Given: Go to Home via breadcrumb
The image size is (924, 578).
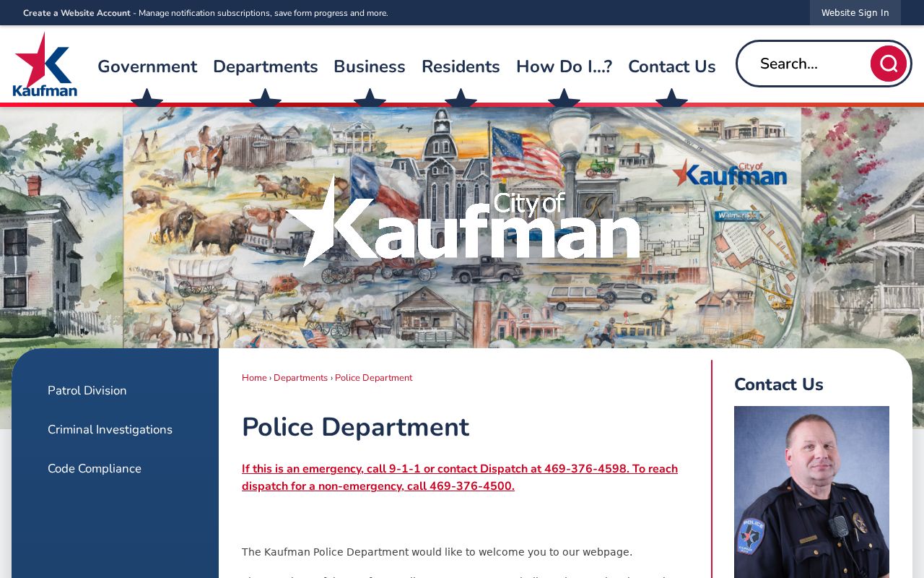Looking at the screenshot, I should 254,378.
